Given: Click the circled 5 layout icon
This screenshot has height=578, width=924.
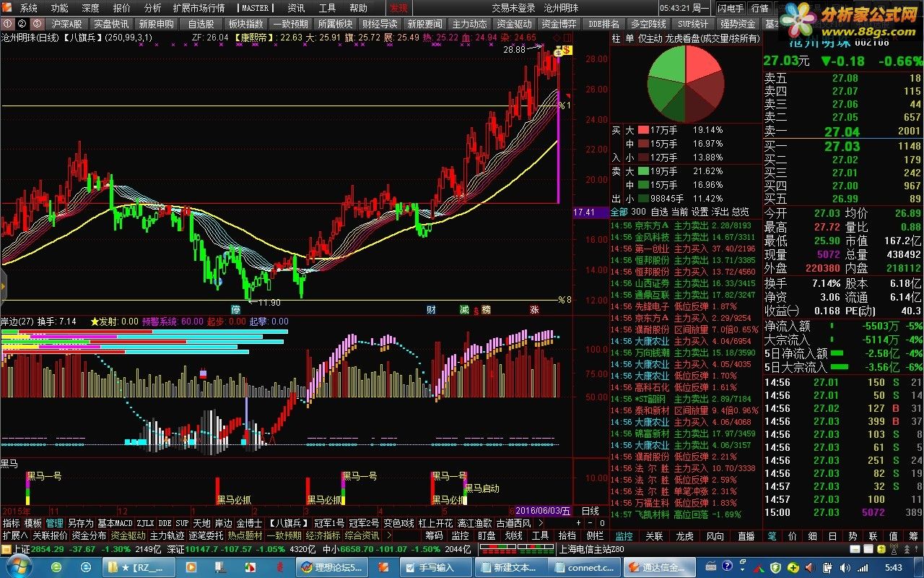Looking at the screenshot, I should pos(37,24).
